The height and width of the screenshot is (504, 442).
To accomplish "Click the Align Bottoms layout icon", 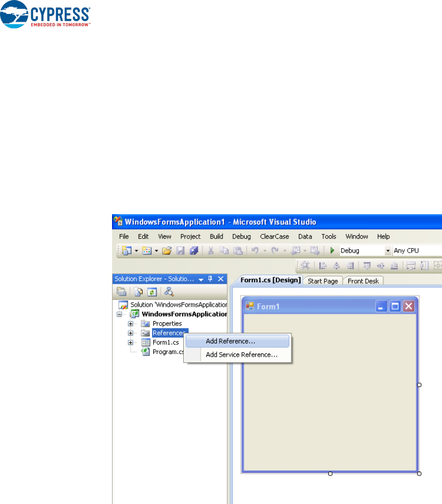I will coord(394,265).
